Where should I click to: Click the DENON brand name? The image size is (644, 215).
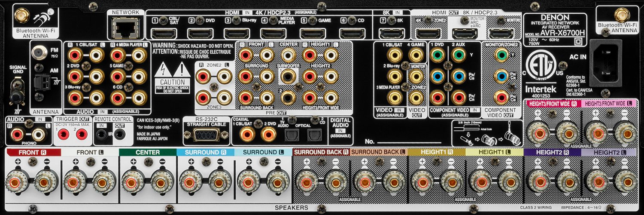pos(555,17)
